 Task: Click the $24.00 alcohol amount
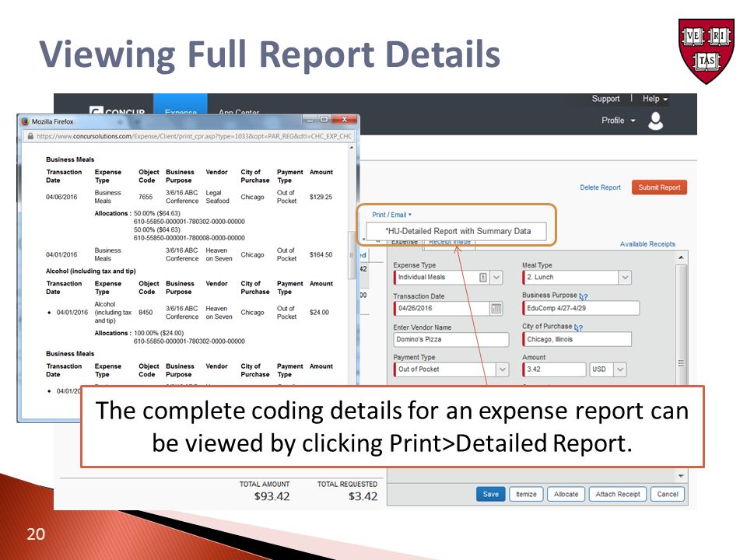coord(319,313)
